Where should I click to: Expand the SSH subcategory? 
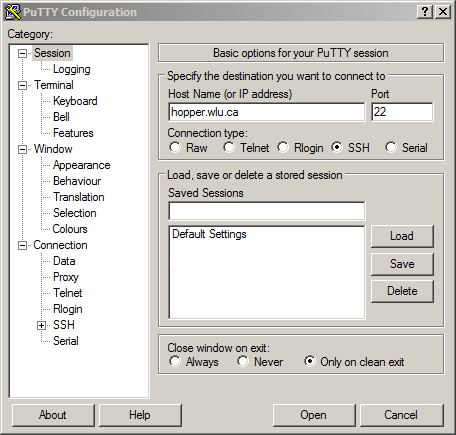(x=41, y=325)
